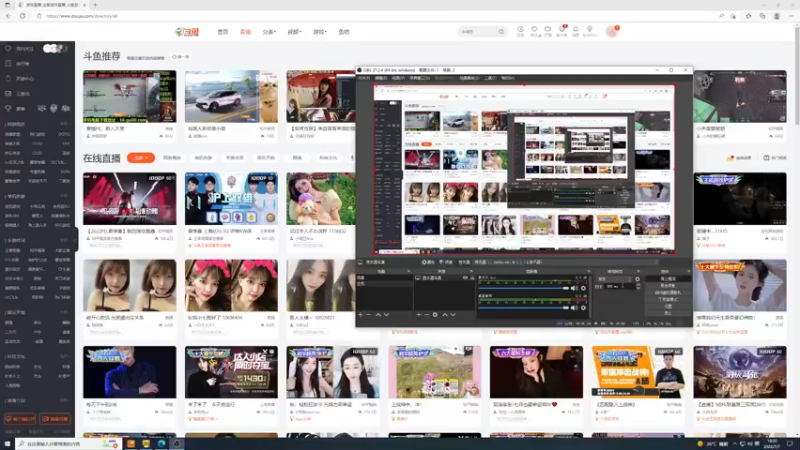
Task: Adjust second OBS audio channel volume slider
Action: pyautogui.click(x=523, y=308)
